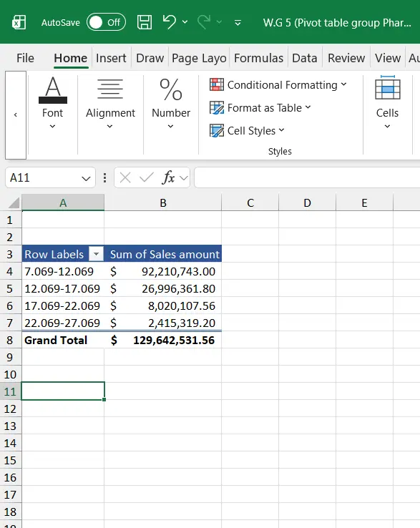Click the formula bar Cancel X icon

(x=125, y=177)
